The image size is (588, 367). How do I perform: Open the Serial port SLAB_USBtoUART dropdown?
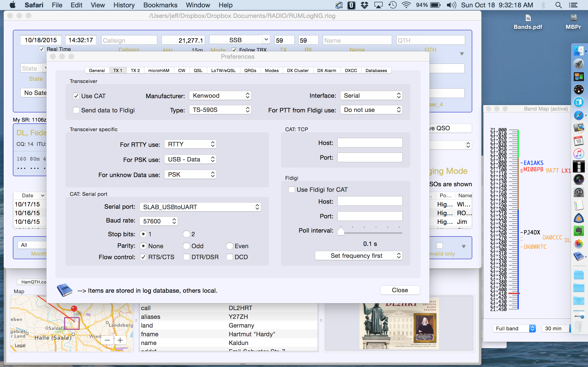coord(200,207)
